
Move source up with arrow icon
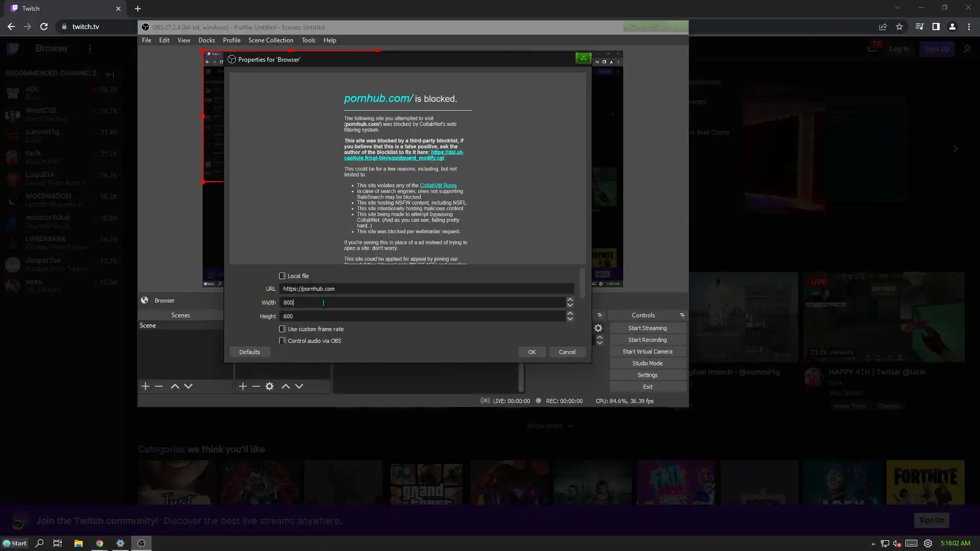pyautogui.click(x=286, y=386)
